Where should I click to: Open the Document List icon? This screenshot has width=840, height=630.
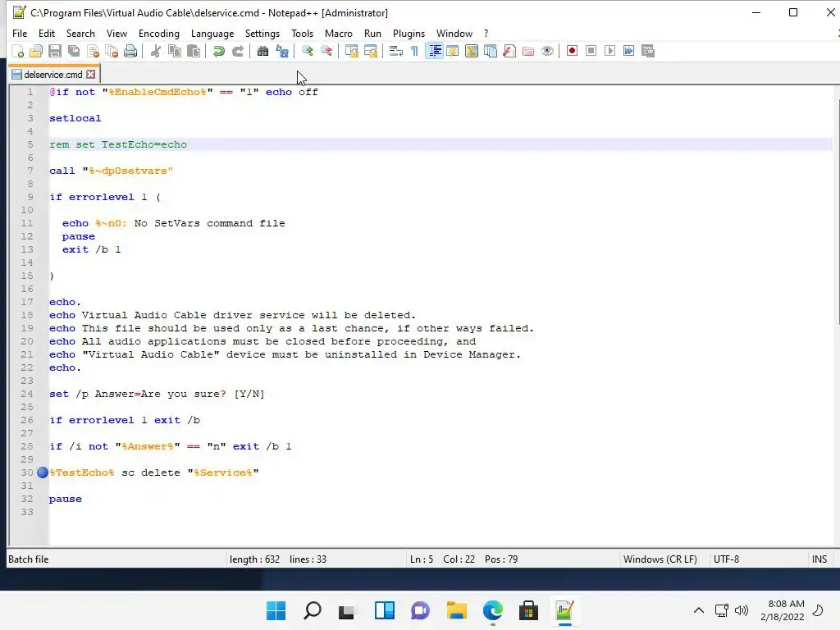pyautogui.click(x=491, y=52)
